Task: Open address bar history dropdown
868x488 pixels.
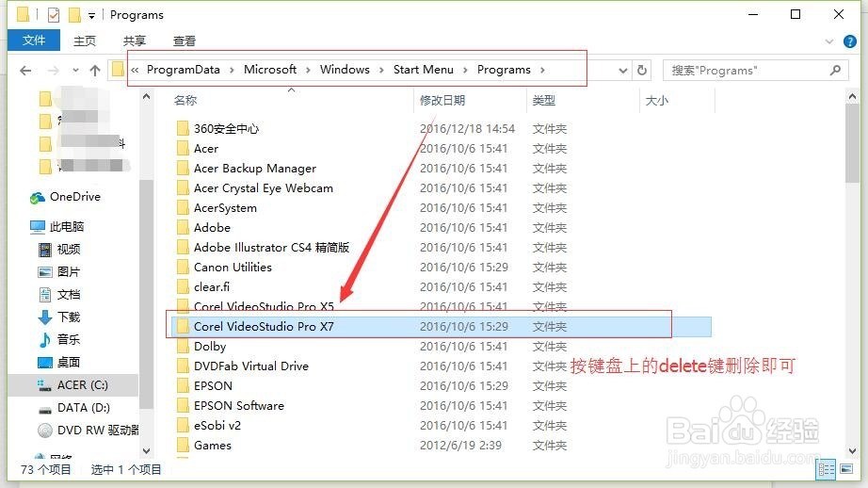Action: pos(623,71)
